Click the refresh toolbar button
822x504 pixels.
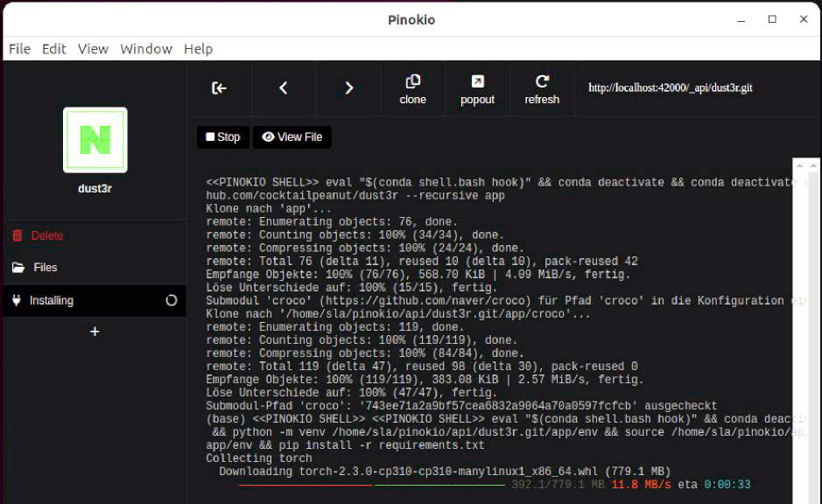[542, 89]
